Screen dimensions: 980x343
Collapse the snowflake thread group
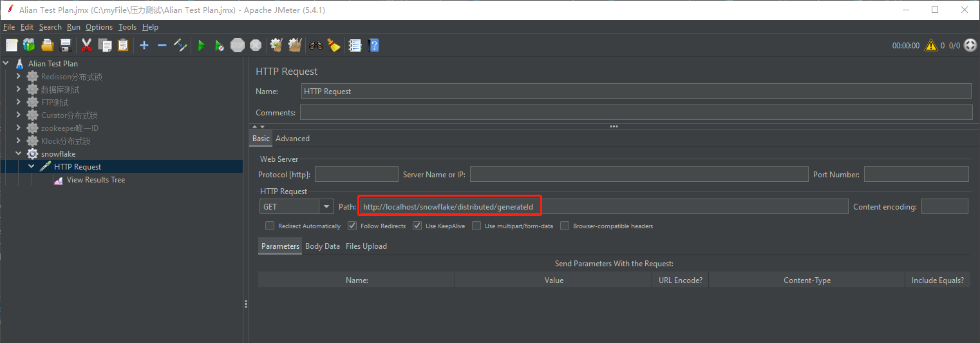pos(19,154)
